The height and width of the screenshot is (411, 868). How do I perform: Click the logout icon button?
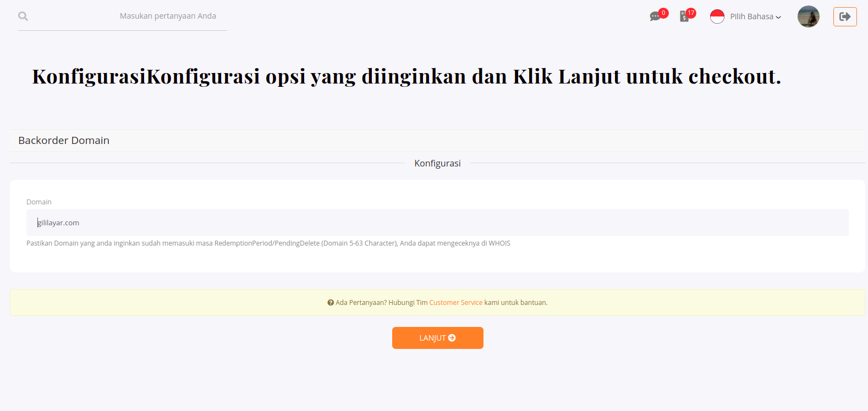tap(845, 16)
